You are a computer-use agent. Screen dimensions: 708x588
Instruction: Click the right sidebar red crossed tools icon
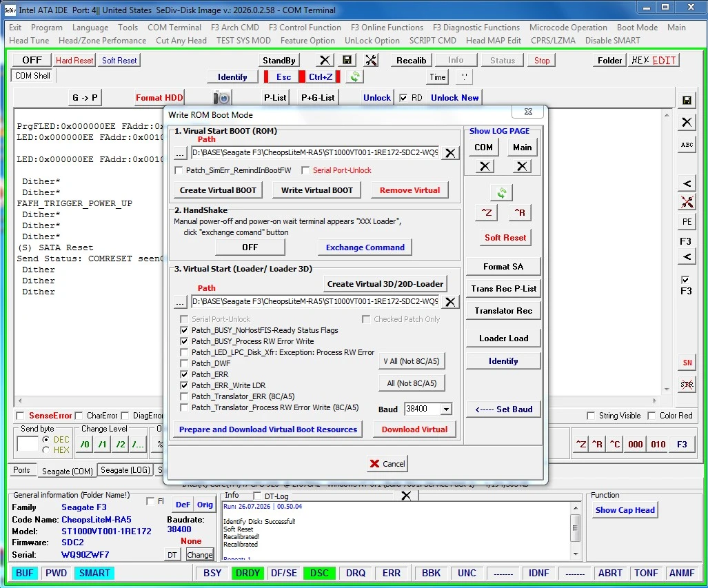tap(687, 202)
